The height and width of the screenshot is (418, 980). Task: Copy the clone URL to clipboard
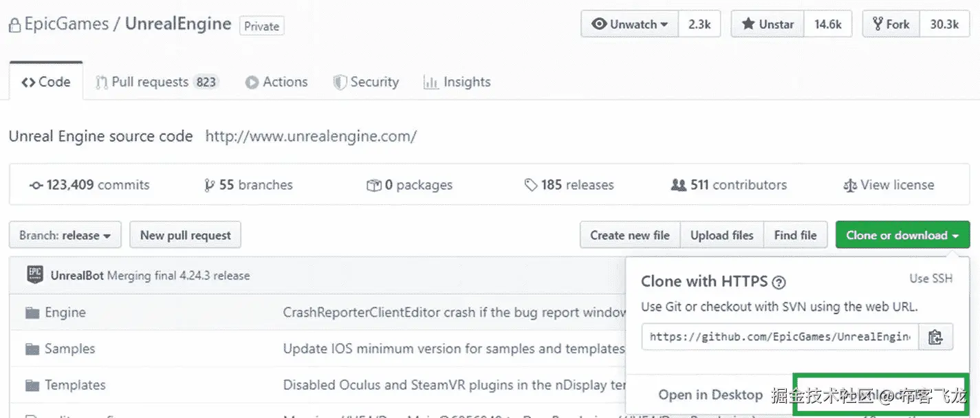[x=935, y=337]
